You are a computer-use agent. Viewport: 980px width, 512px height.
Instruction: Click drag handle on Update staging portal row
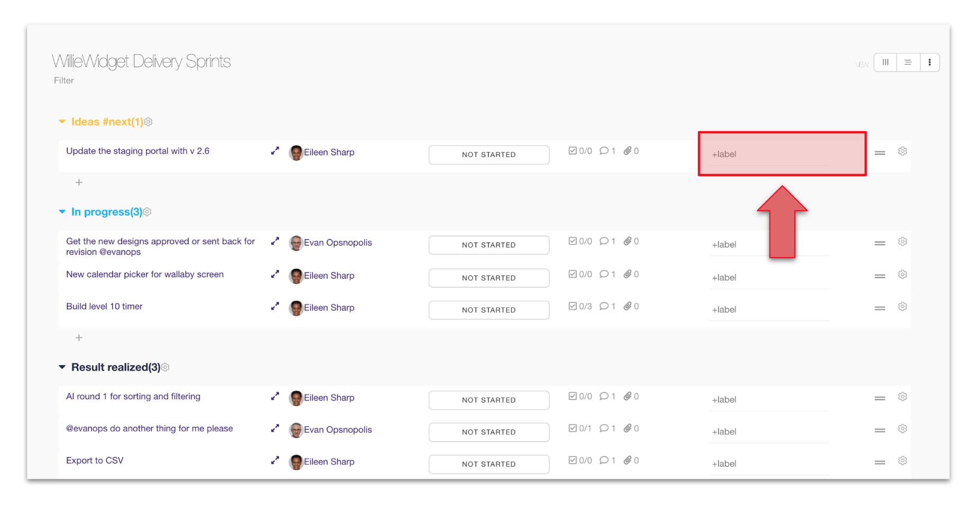click(879, 153)
